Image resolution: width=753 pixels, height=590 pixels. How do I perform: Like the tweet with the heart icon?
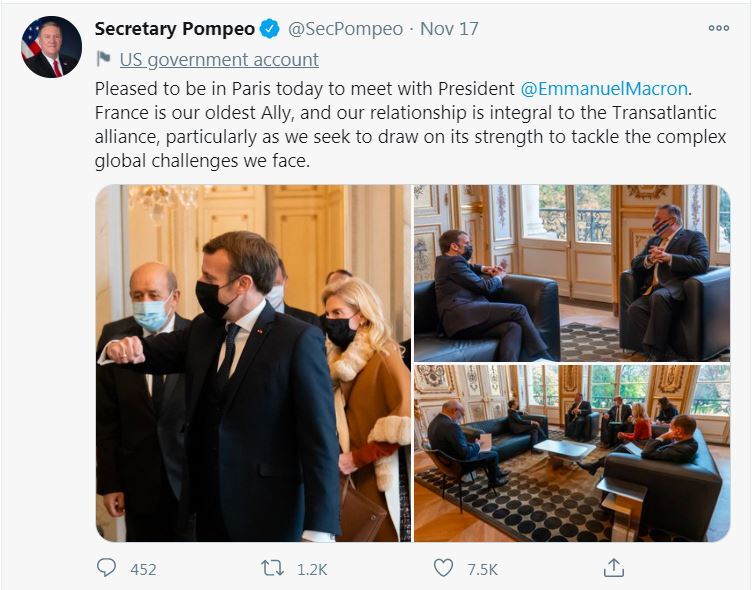[443, 568]
